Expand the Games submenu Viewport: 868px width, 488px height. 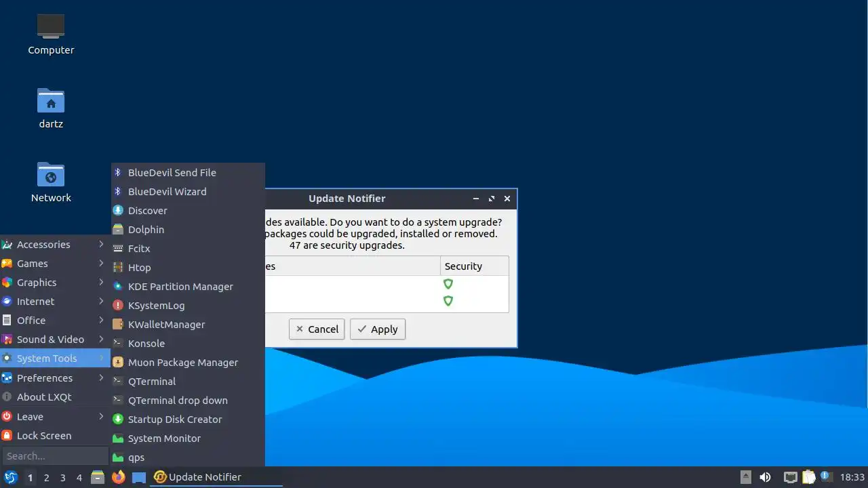tap(55, 263)
